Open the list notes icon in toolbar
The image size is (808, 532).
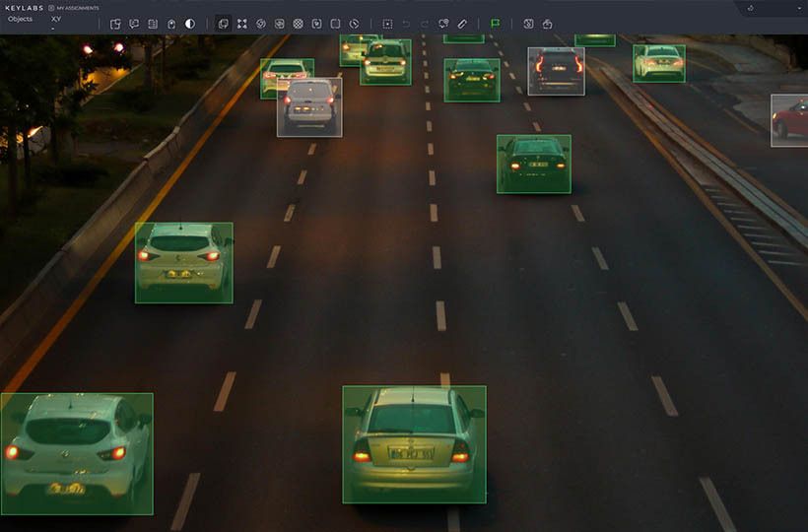tap(153, 24)
